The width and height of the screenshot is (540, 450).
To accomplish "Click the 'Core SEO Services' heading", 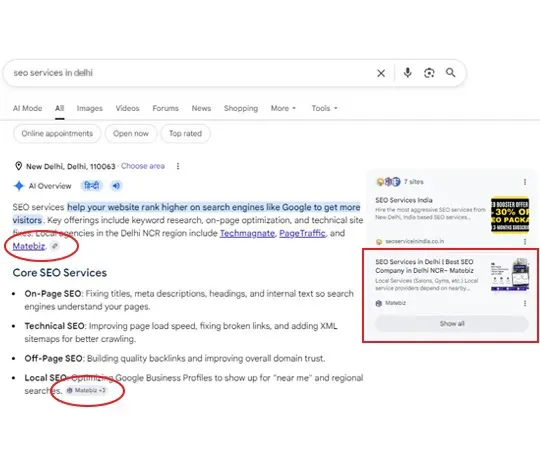I will pos(60,273).
